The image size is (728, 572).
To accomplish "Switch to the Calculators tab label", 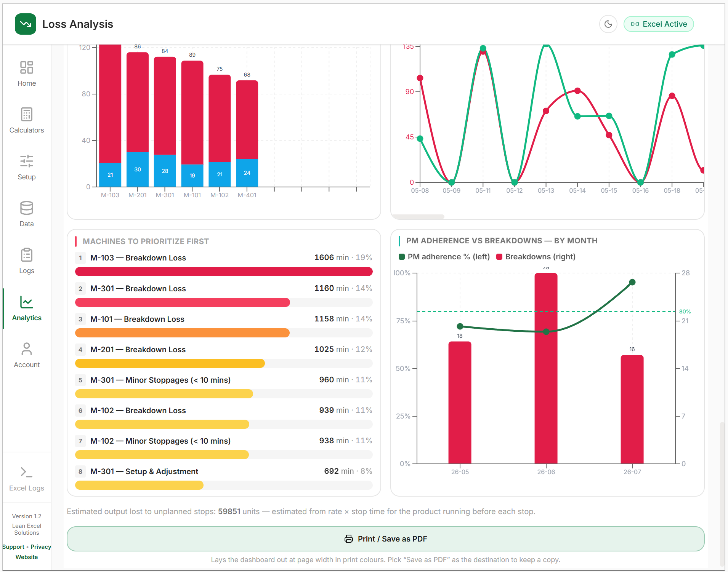I will (27, 130).
